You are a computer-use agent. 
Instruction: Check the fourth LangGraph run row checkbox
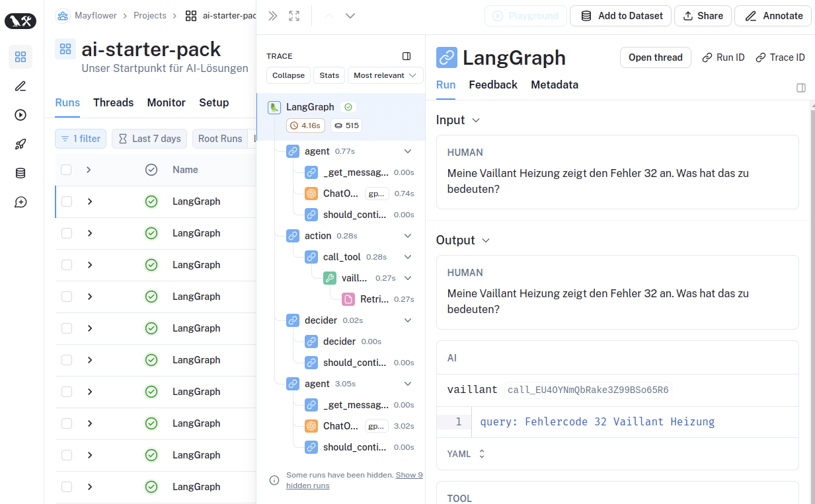(x=66, y=297)
